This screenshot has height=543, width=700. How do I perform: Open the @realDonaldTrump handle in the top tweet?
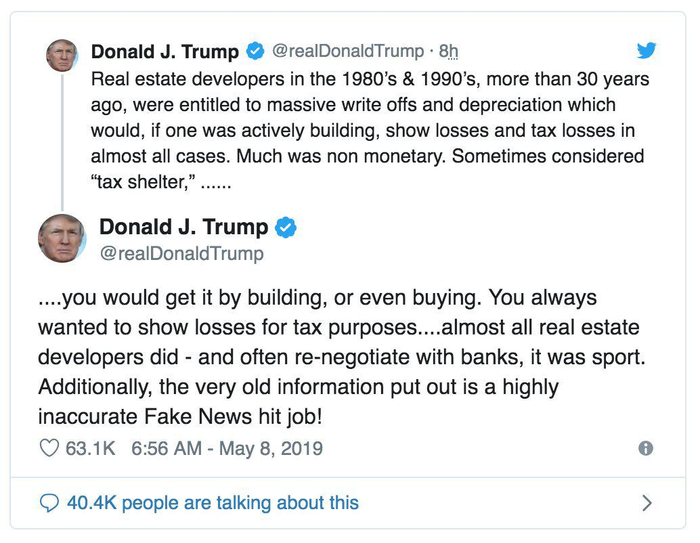[x=349, y=51]
